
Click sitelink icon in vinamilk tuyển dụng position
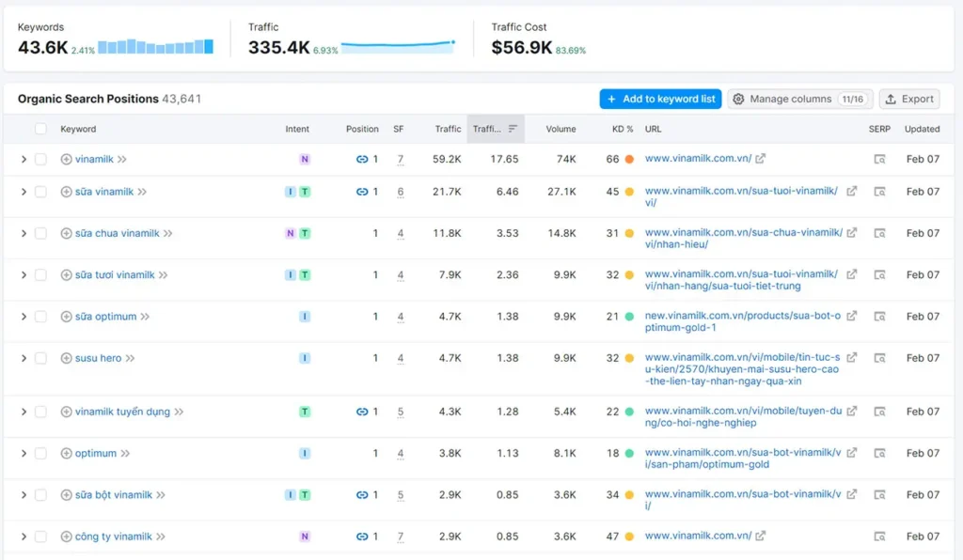pos(362,412)
